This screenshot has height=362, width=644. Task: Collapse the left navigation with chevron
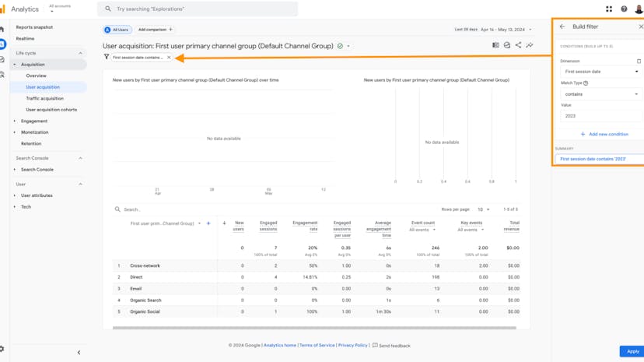pos(79,353)
